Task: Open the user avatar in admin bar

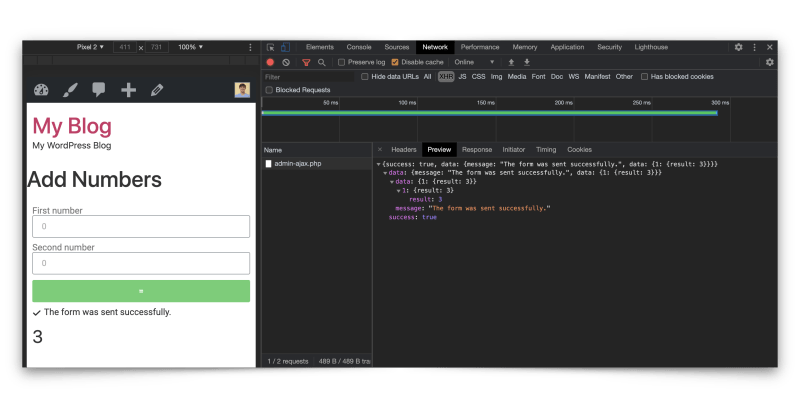Action: [242, 90]
